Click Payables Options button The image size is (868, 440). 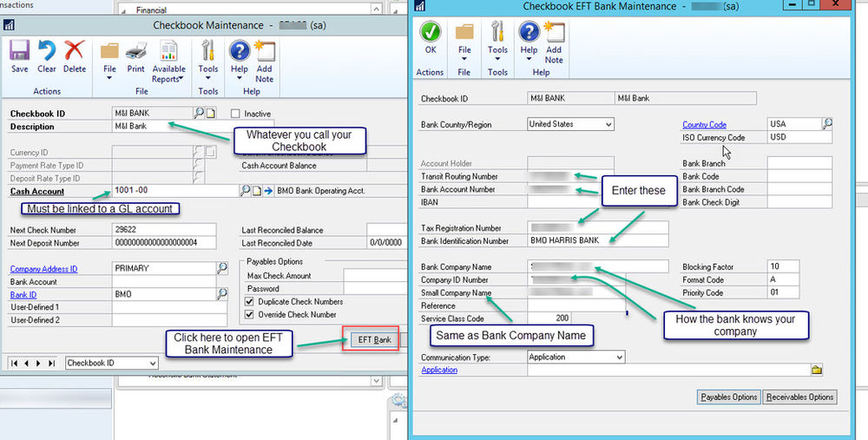coord(728,397)
